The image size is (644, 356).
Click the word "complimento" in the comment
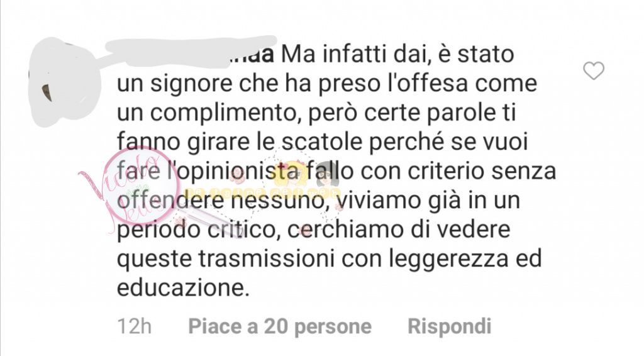tap(223, 114)
